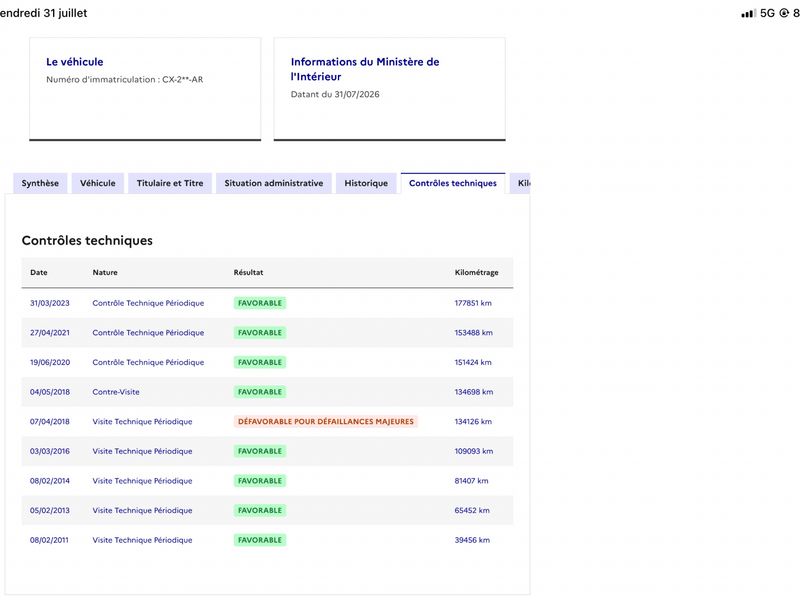This screenshot has width=800, height=600.
Task: Click the Le véhicule card heading
Action: 74,62
